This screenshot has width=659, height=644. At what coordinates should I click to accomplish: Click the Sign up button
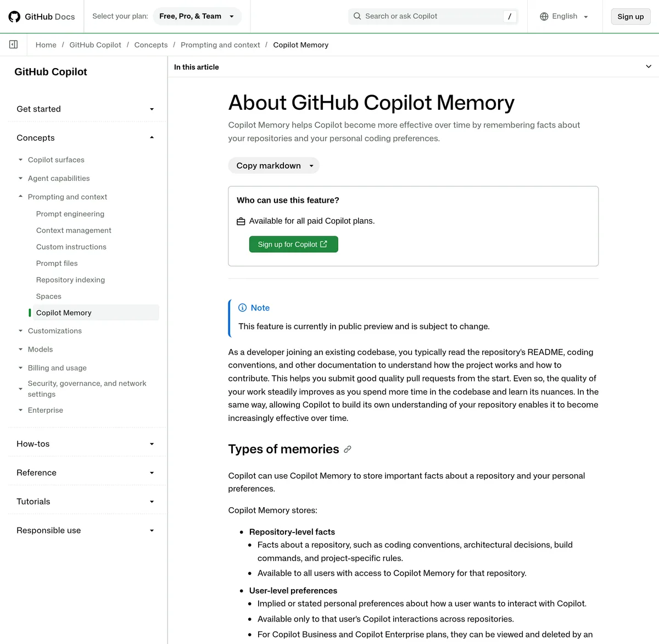click(630, 16)
